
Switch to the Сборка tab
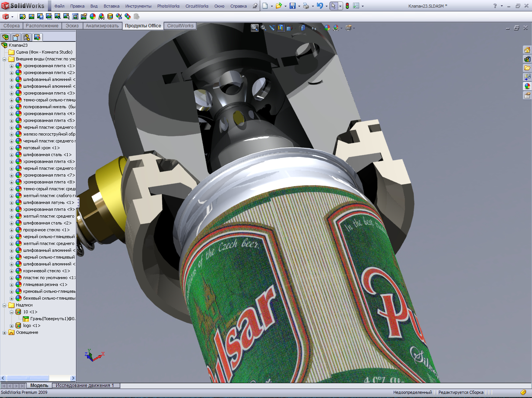[x=12, y=26]
